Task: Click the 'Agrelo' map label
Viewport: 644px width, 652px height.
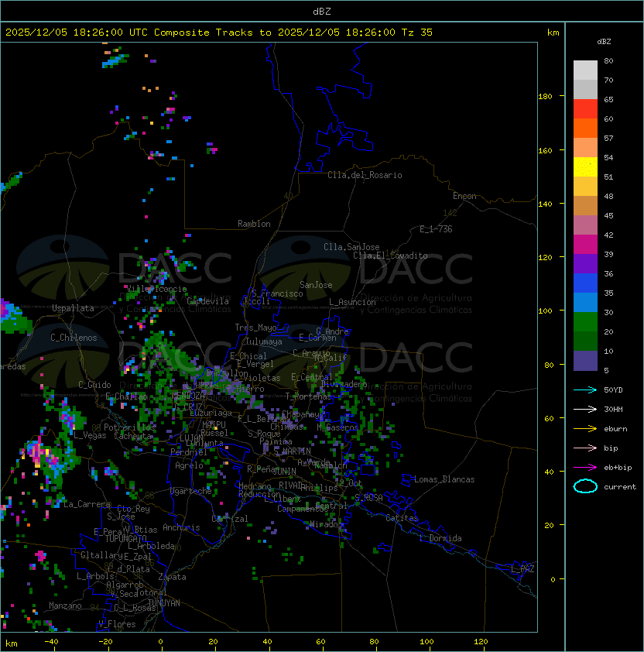Action: tap(189, 465)
